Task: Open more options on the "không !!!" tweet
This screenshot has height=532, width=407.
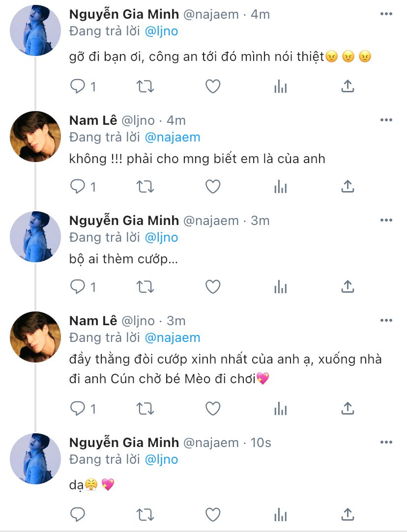Action: pyautogui.click(x=386, y=120)
